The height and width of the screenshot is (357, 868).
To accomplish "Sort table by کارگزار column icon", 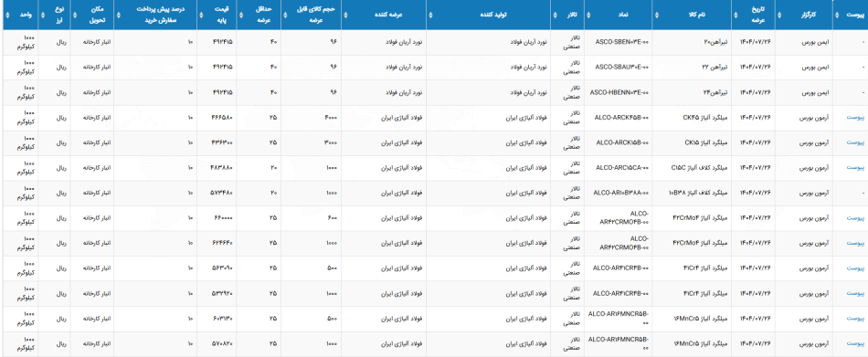I will point(780,15).
